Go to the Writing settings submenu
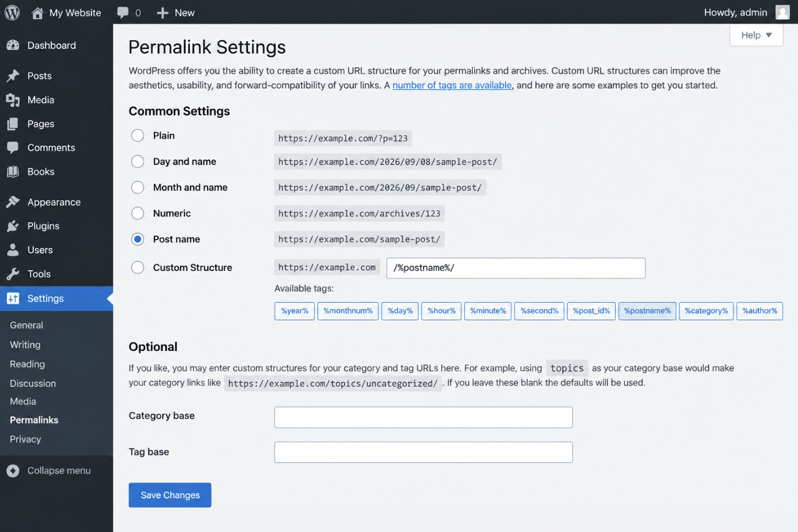Screen dimensions: 798x532 pos(25,344)
